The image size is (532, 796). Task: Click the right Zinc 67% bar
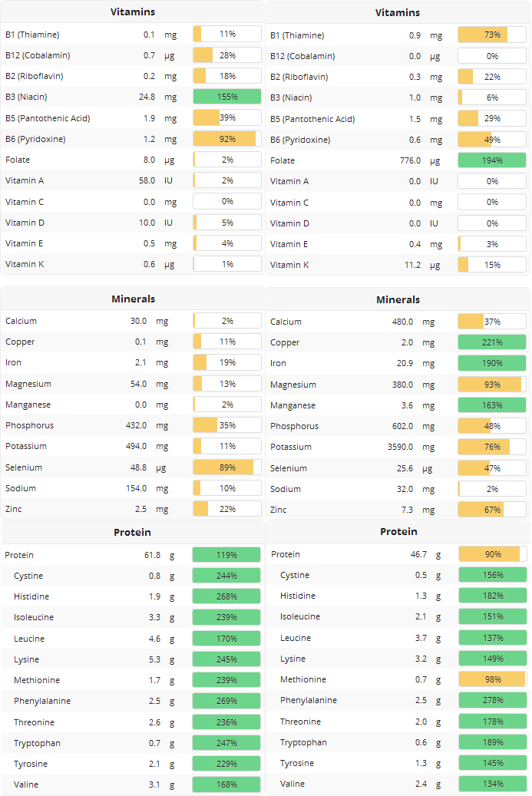tap(492, 509)
